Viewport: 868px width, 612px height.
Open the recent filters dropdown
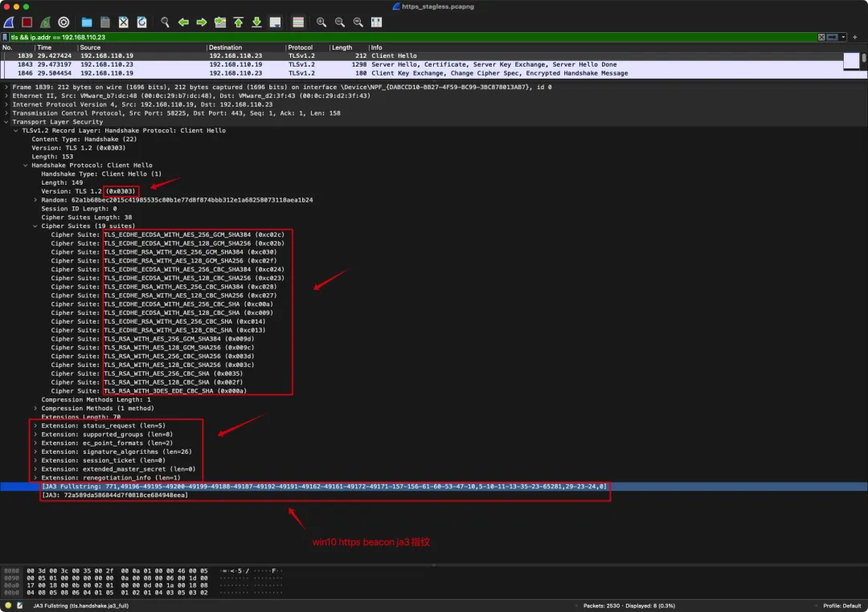coord(843,37)
